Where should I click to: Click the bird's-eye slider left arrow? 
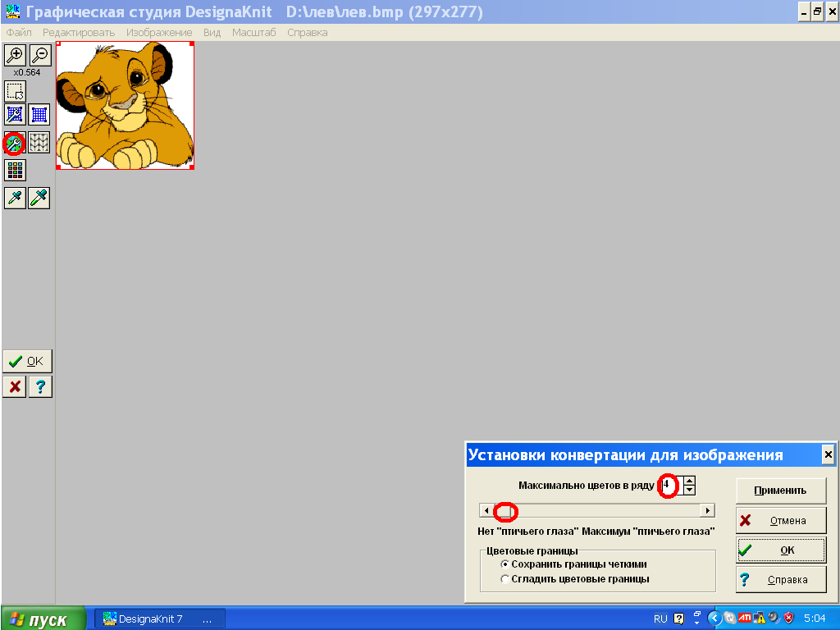point(486,510)
